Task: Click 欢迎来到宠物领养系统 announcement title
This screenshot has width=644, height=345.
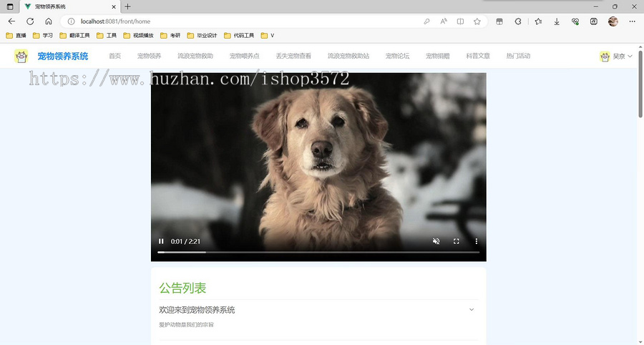Action: 197,310
